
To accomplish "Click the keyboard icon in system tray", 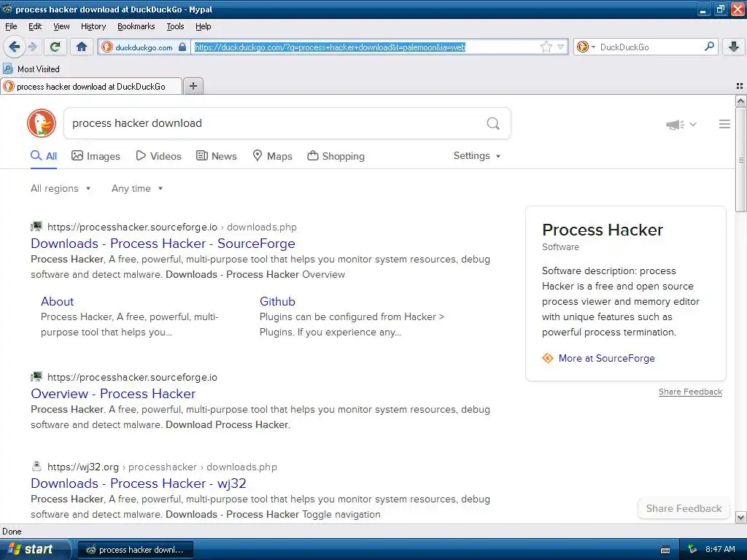I will 665,550.
